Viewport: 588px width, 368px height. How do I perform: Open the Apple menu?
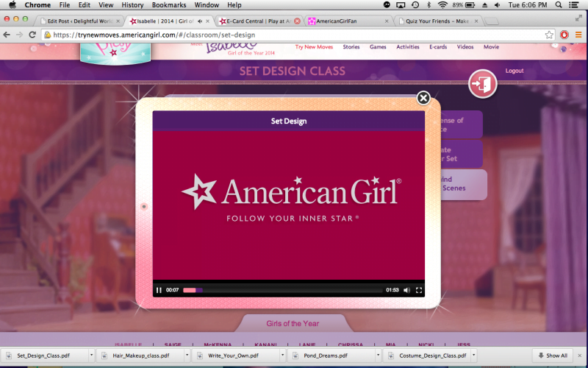tap(12, 5)
